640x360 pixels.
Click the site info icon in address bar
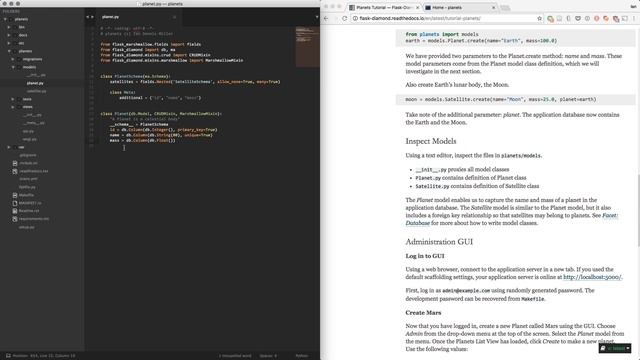tap(355, 18)
